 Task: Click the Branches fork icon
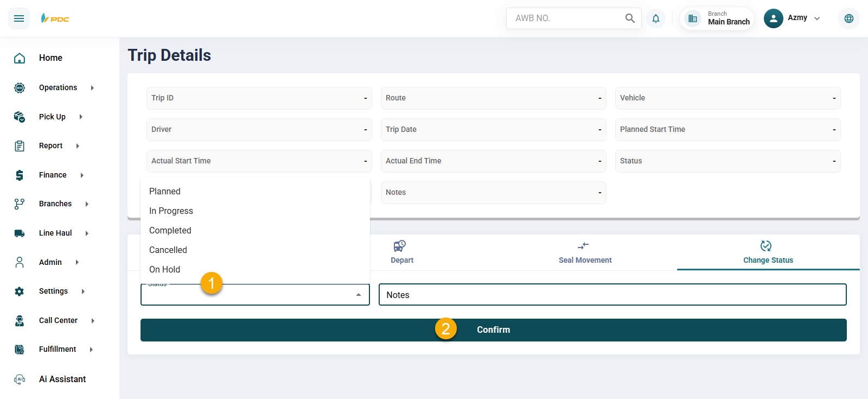click(20, 204)
